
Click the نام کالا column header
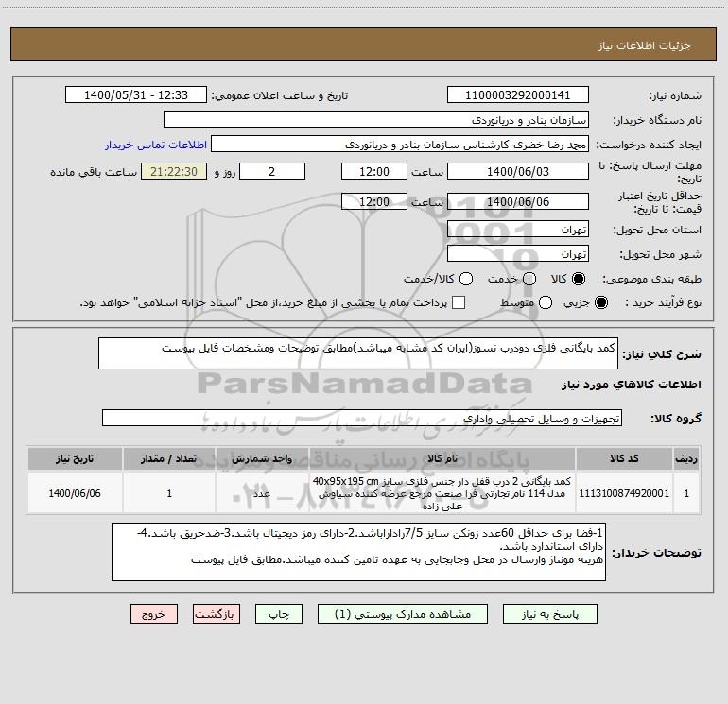click(442, 458)
